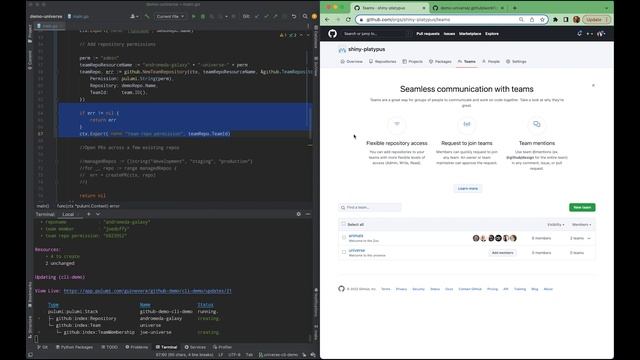Open terminal settings gear icon
Screen dimensions: 640x360
click(298, 214)
